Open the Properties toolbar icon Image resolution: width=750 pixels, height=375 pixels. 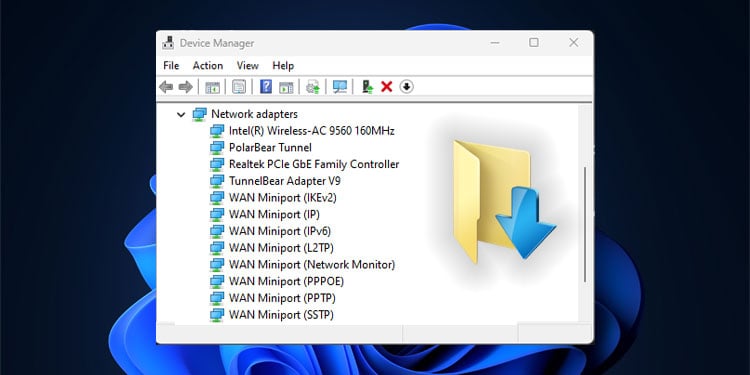point(239,87)
